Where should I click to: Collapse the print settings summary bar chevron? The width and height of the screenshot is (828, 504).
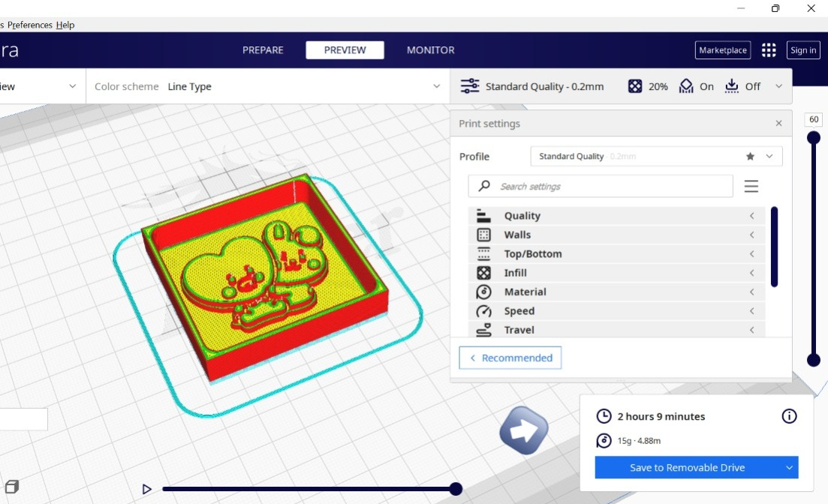[x=778, y=86]
